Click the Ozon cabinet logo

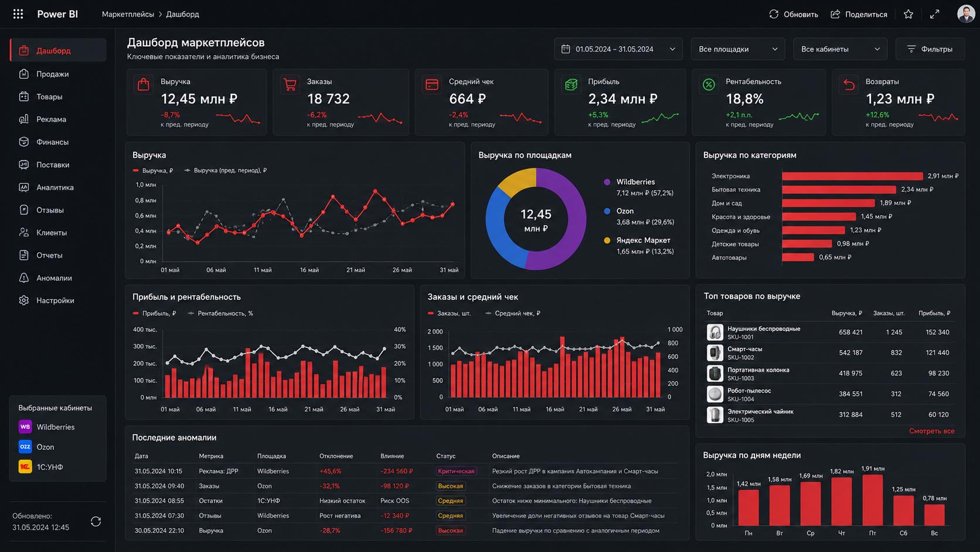coord(25,447)
